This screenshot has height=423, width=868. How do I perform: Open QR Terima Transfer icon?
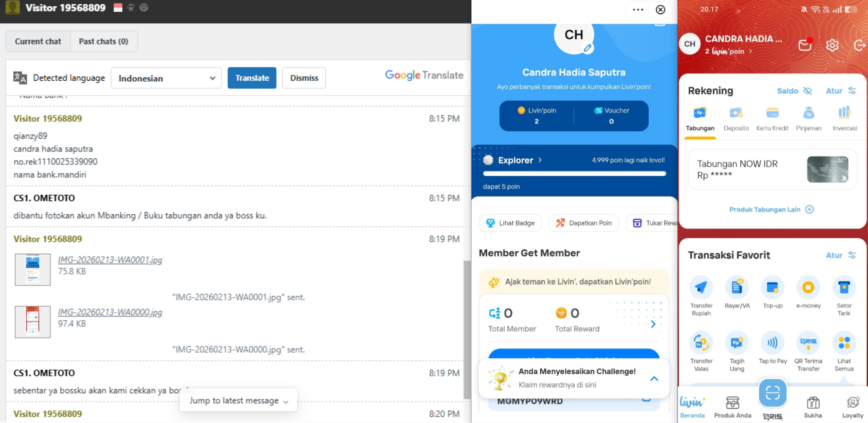coord(808,343)
